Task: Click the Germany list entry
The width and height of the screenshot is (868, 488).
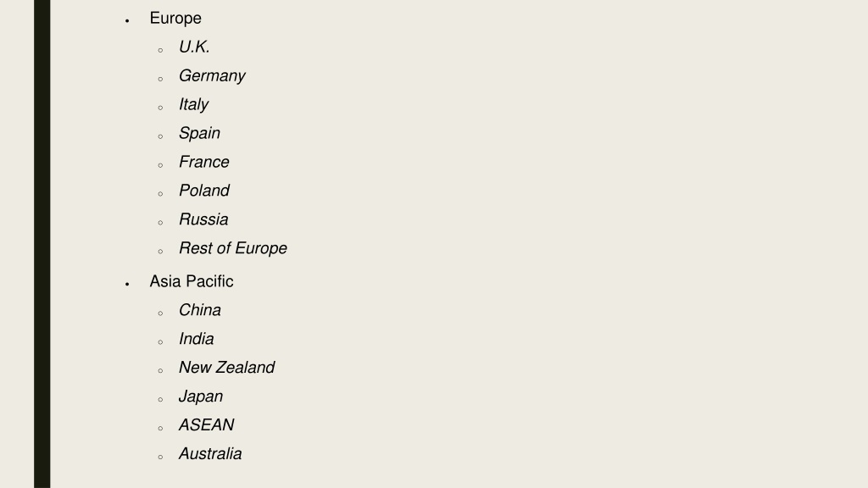Action: 212,75
